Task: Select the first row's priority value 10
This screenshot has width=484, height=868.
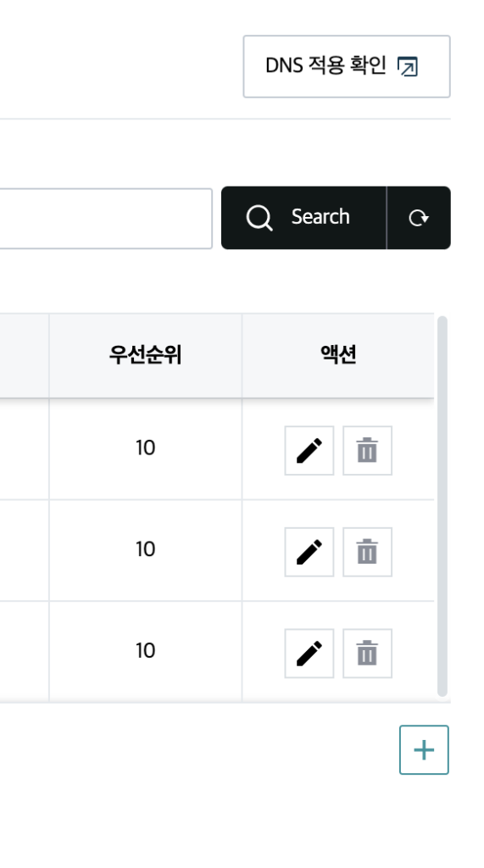Action: pyautogui.click(x=145, y=448)
